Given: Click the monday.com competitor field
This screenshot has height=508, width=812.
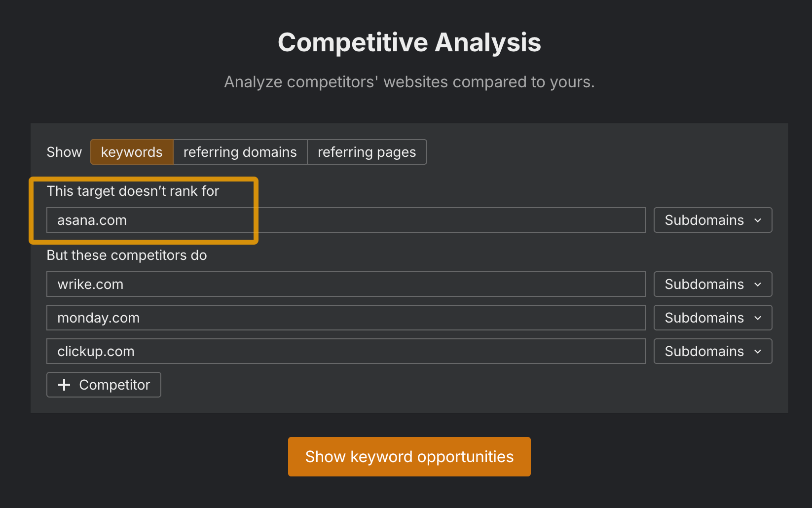Looking at the screenshot, I should click(345, 318).
